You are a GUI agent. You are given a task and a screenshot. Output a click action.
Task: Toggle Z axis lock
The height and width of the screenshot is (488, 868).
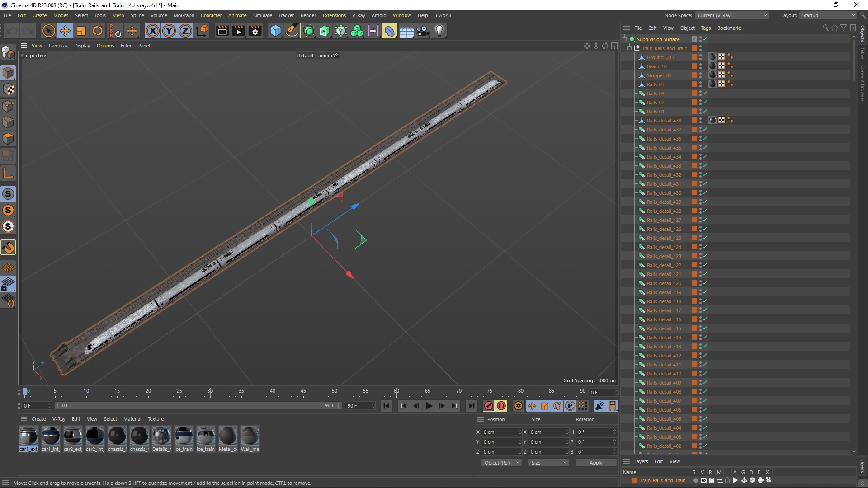[185, 31]
